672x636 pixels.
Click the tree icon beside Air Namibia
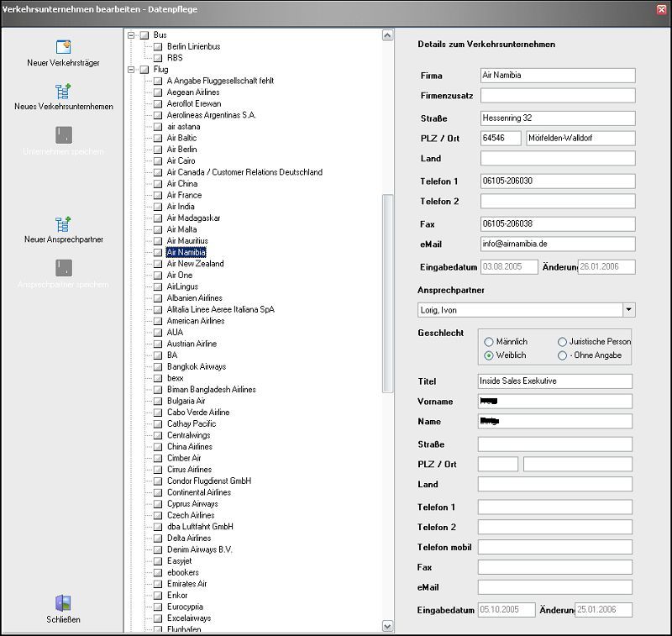click(x=158, y=252)
